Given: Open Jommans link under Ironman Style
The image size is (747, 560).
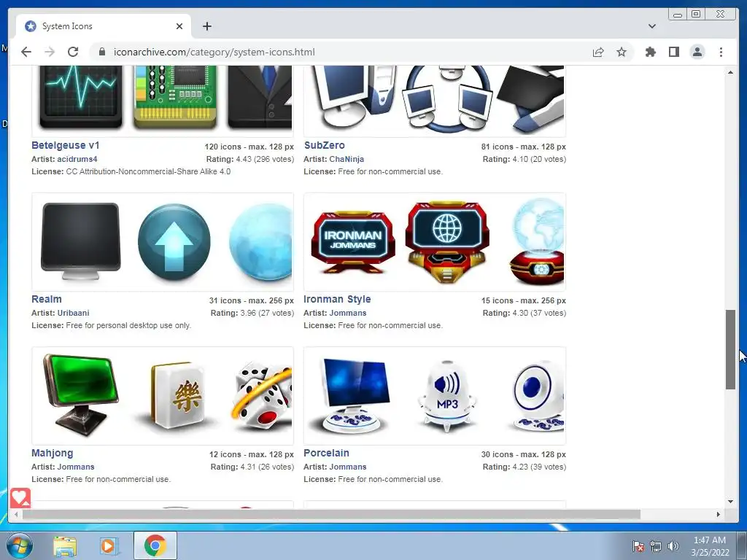Looking at the screenshot, I should [348, 313].
